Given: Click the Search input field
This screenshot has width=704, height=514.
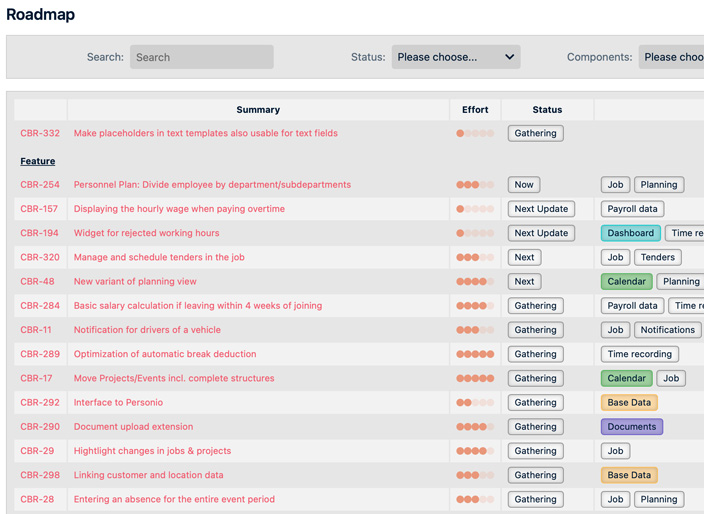Looking at the screenshot, I should point(201,57).
